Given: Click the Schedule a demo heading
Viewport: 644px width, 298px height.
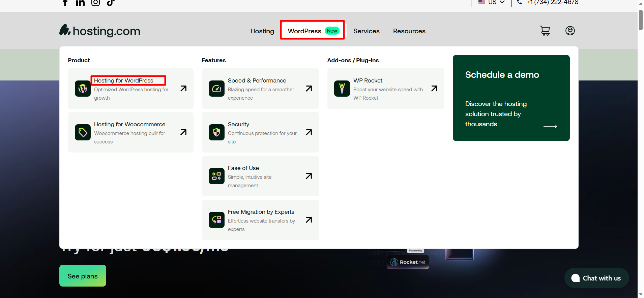Looking at the screenshot, I should [x=502, y=75].
